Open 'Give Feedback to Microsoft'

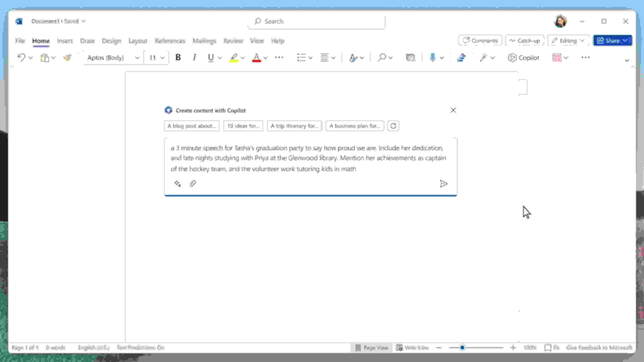pyautogui.click(x=599, y=347)
